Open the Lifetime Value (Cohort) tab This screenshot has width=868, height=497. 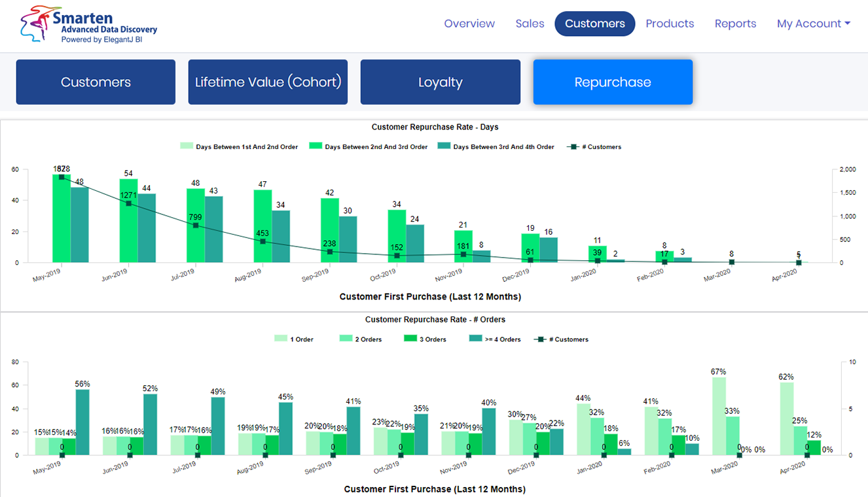[x=268, y=82]
